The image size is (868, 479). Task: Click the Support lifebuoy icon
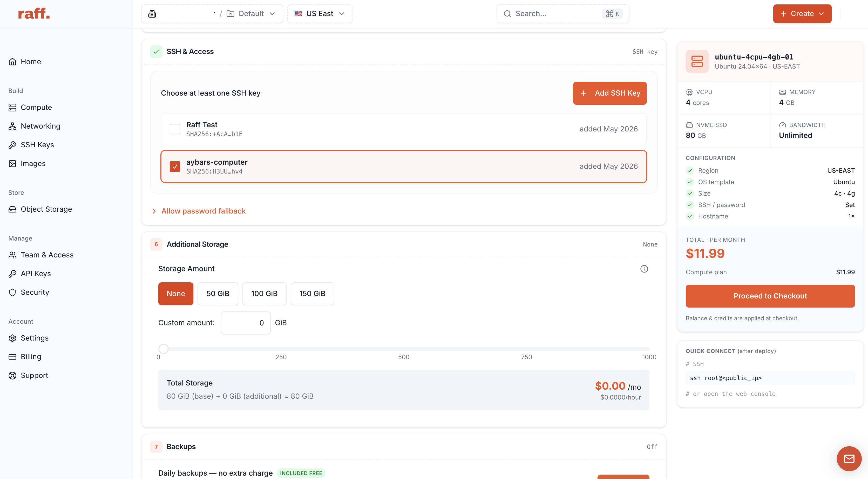coord(12,375)
